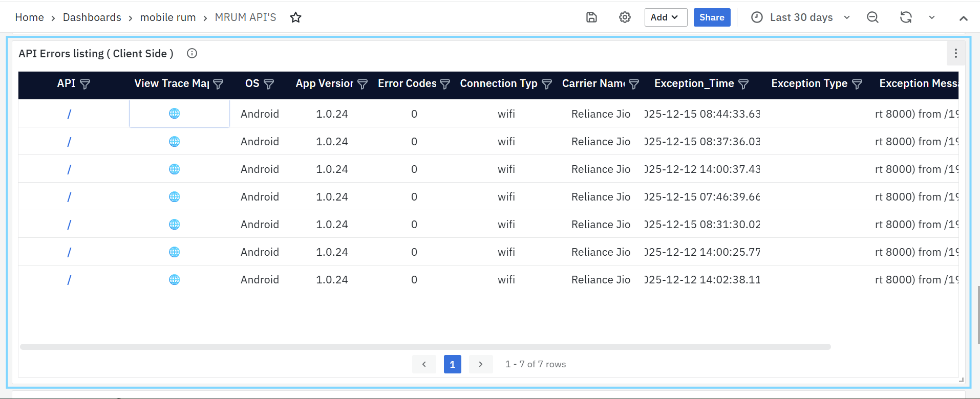The image size is (980, 399).
Task: Open the panel's three-dot menu
Action: point(955,53)
